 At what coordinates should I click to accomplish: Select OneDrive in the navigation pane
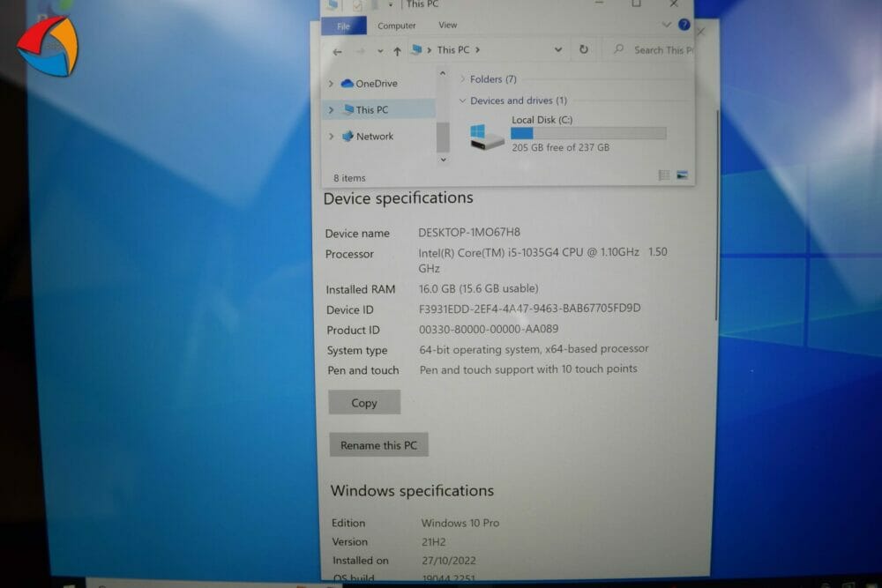377,84
